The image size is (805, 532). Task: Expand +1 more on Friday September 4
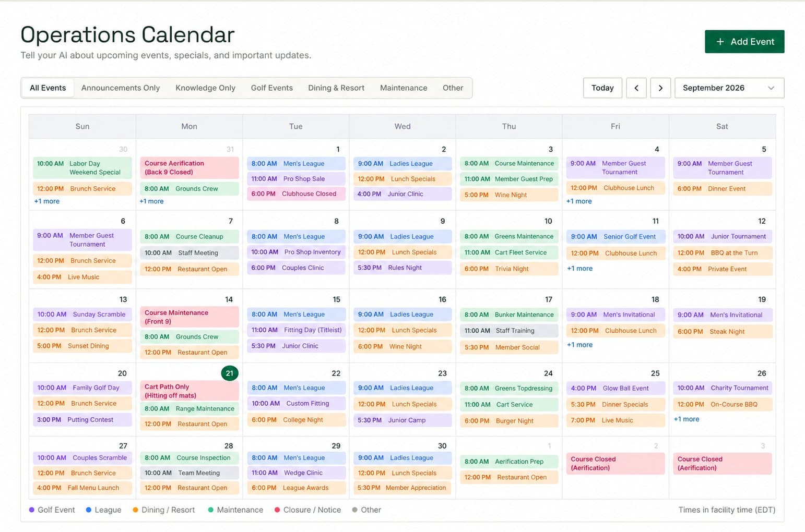[x=579, y=201]
